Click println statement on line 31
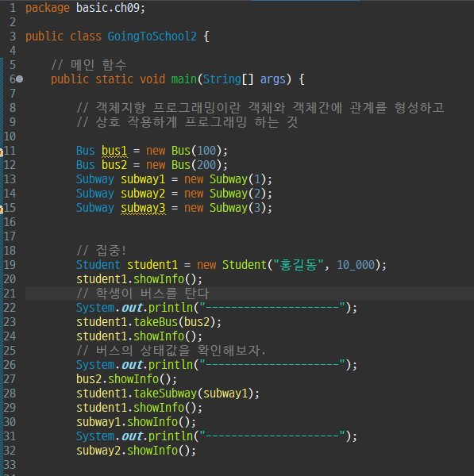The image size is (474, 476). (x=216, y=436)
